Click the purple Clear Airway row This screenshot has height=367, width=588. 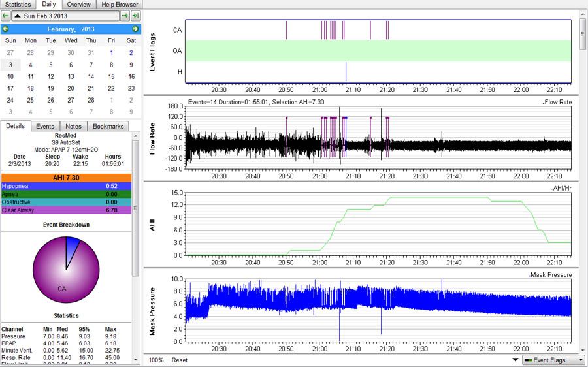67,210
